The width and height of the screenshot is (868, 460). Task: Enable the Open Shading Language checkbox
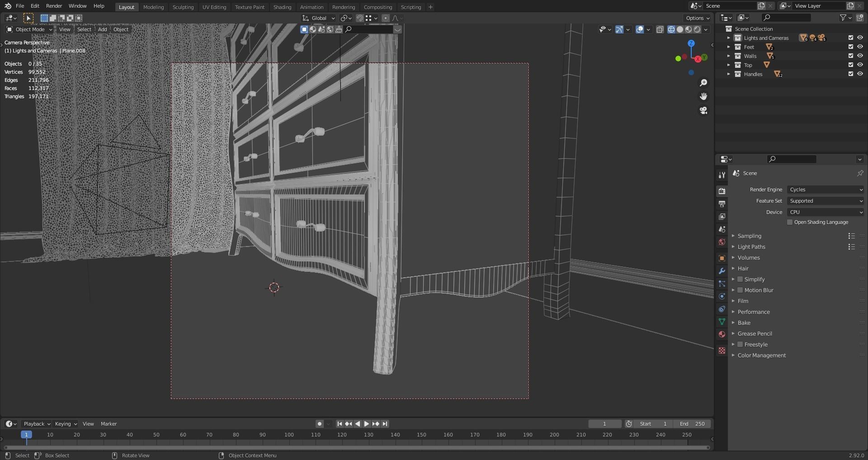790,222
